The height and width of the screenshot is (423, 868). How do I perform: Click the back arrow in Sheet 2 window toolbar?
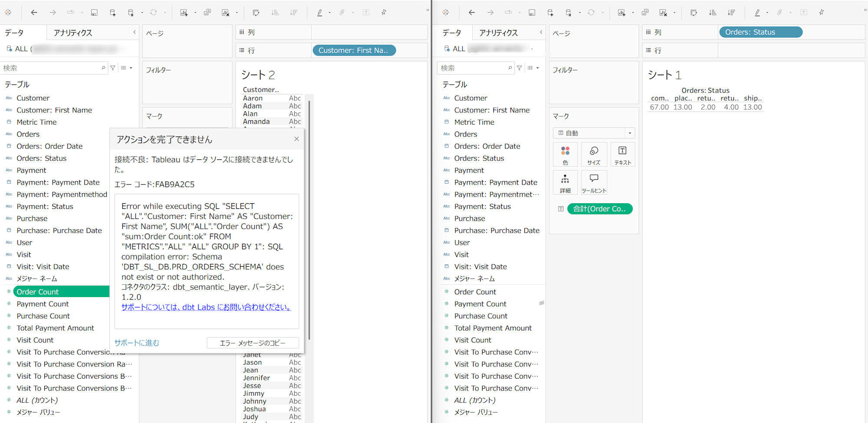pos(34,13)
